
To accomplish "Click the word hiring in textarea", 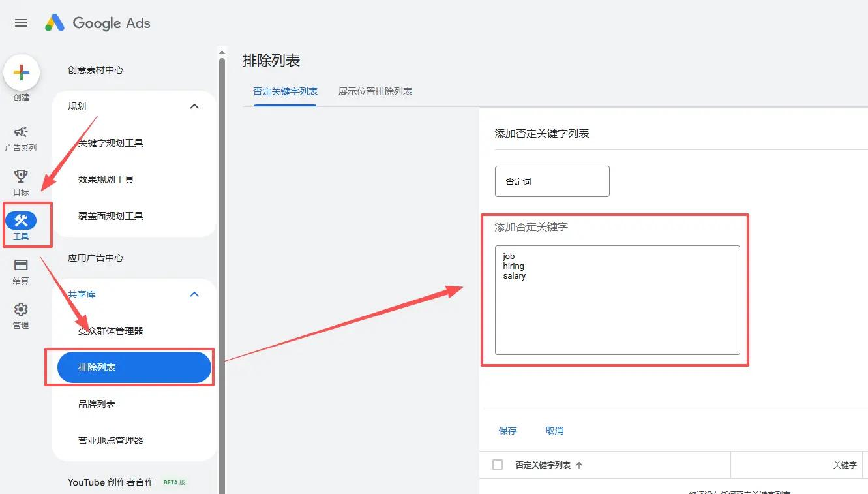I will [514, 266].
